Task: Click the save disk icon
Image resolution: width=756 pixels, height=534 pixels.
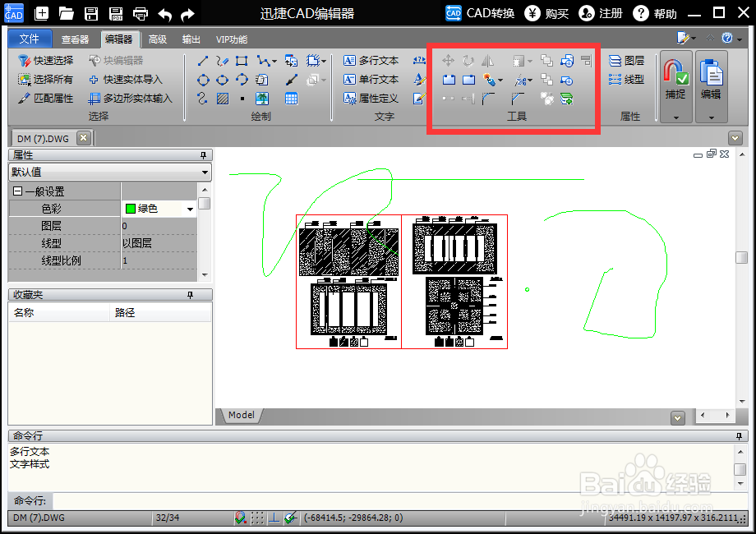Action: tap(91, 14)
